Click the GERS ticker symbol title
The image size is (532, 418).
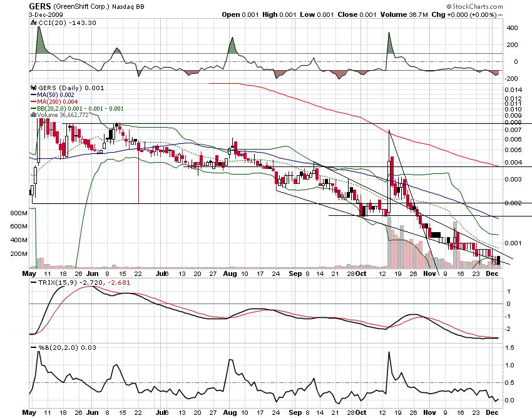39,6
